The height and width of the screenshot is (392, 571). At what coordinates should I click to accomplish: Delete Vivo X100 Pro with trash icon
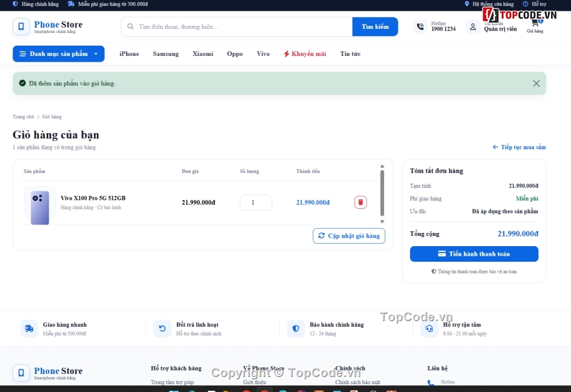point(361,202)
